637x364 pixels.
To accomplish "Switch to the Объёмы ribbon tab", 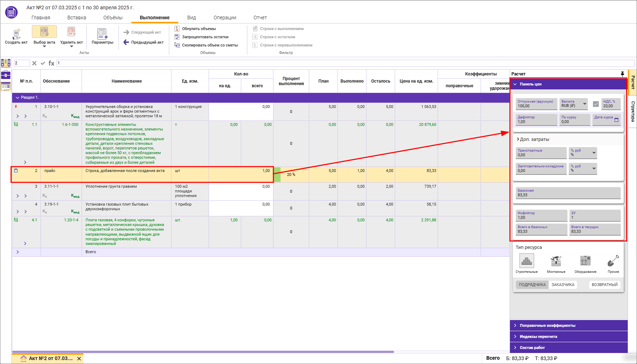I will [113, 18].
